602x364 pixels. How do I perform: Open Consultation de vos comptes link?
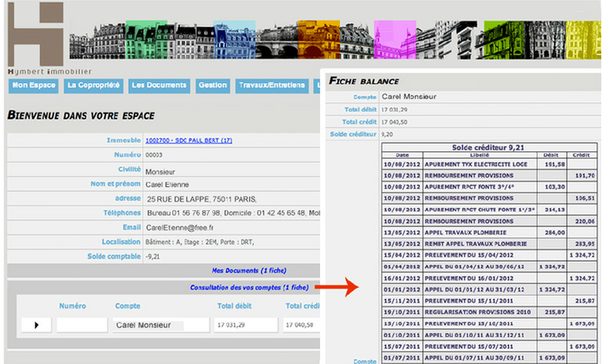pos(249,288)
